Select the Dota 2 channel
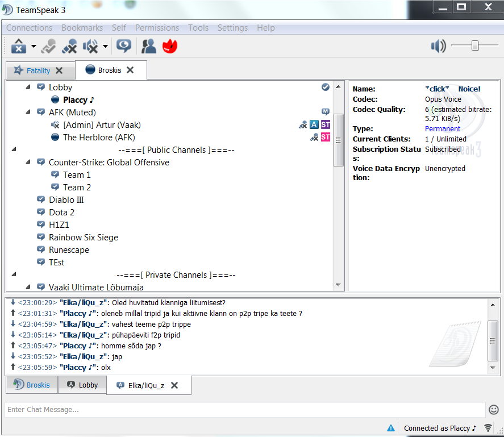 61,213
